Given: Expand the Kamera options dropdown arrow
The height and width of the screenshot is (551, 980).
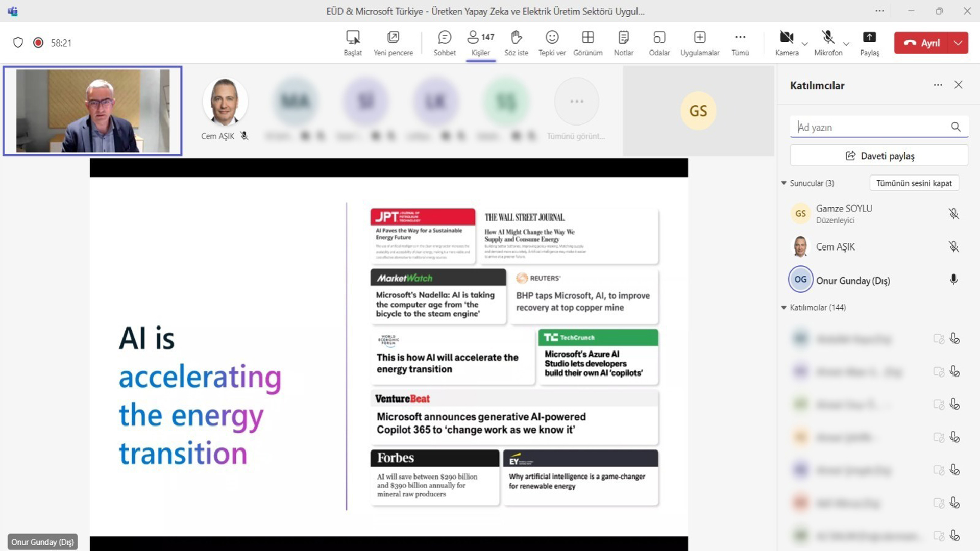Looking at the screenshot, I should (805, 44).
